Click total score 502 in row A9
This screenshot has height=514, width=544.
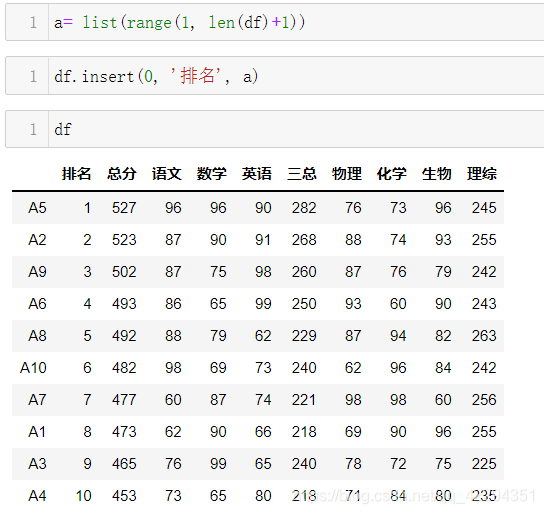[x=124, y=272]
